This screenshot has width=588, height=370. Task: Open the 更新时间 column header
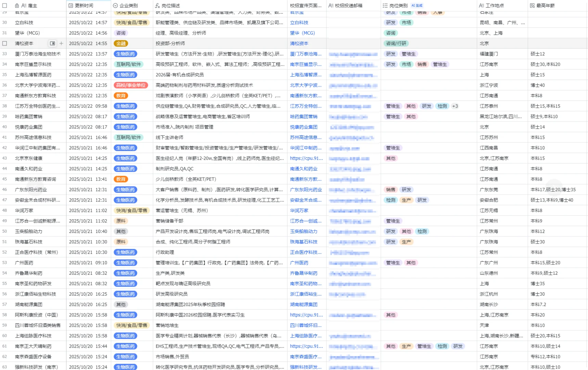[x=89, y=5]
